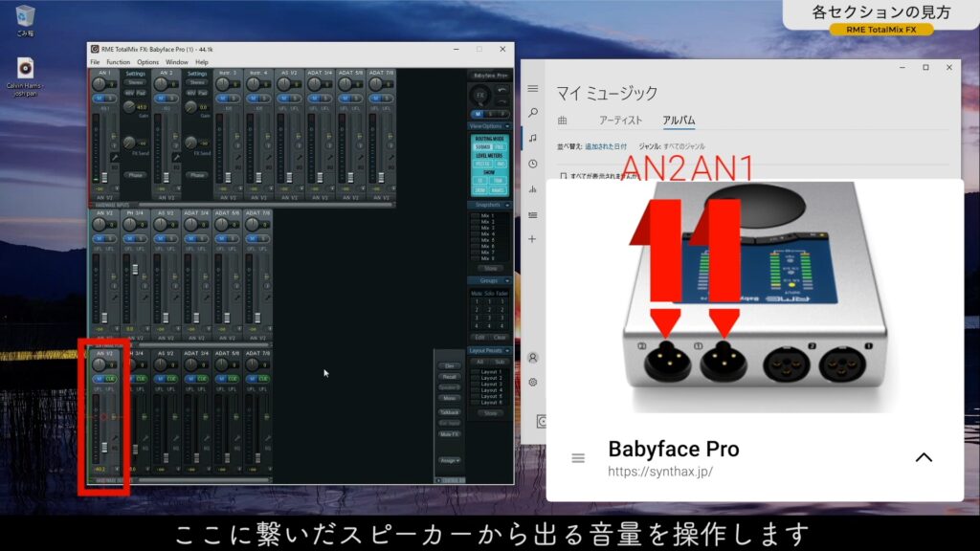980x551 pixels.
Task: Collapse the Layout Presets panel arrow
Action: [507, 351]
